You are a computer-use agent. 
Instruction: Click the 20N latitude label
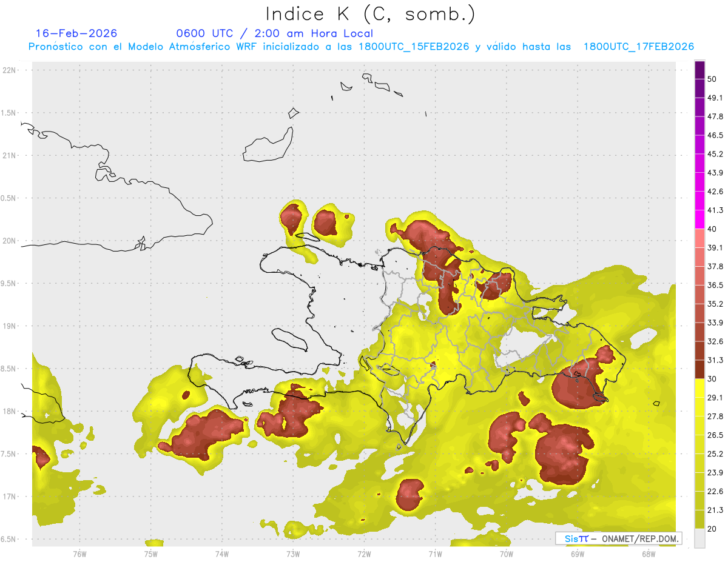click(x=10, y=241)
